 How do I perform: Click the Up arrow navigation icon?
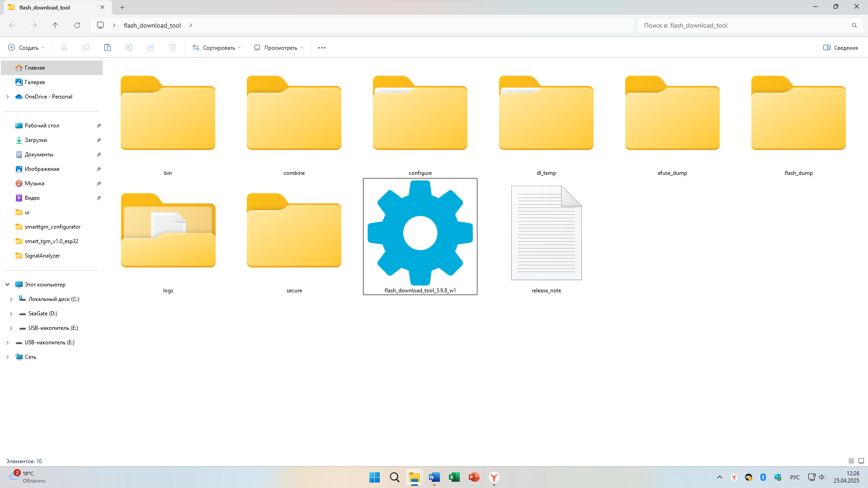tap(56, 25)
